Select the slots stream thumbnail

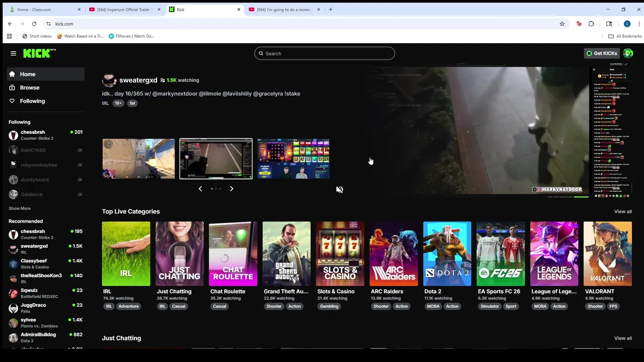pos(293,159)
